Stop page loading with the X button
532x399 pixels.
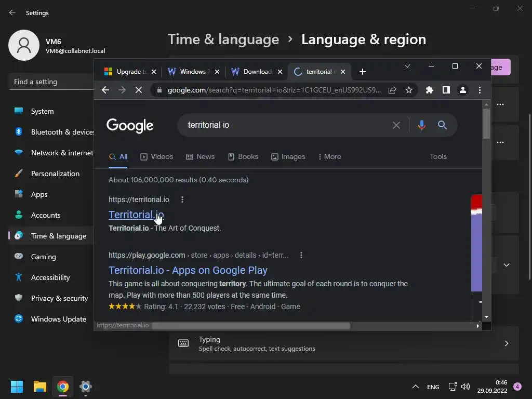(x=138, y=90)
